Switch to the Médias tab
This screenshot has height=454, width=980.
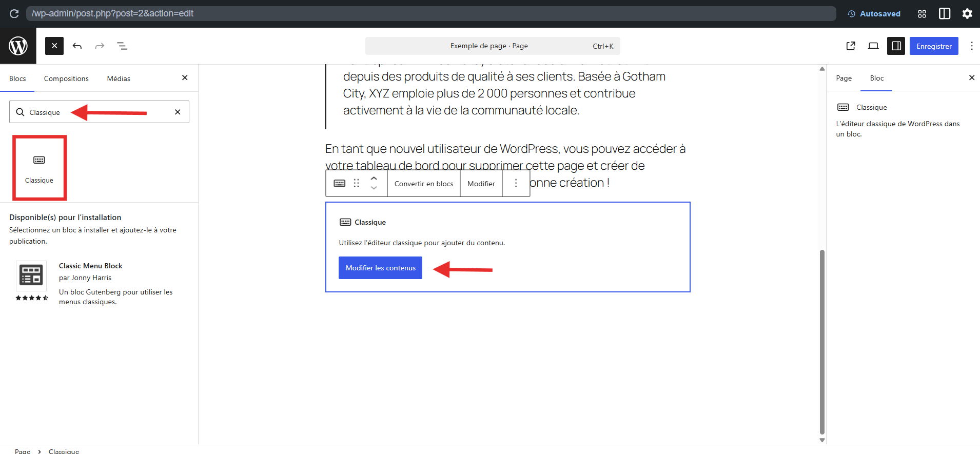point(119,78)
